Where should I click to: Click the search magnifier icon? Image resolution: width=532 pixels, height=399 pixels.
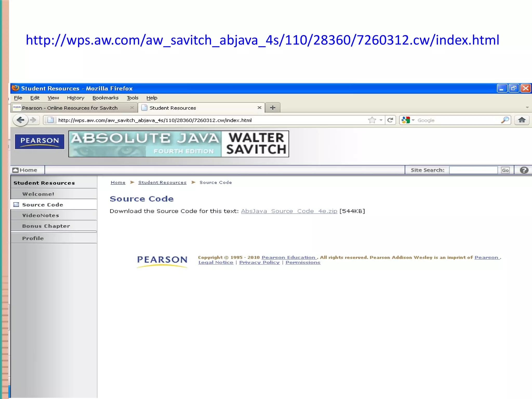tap(505, 120)
